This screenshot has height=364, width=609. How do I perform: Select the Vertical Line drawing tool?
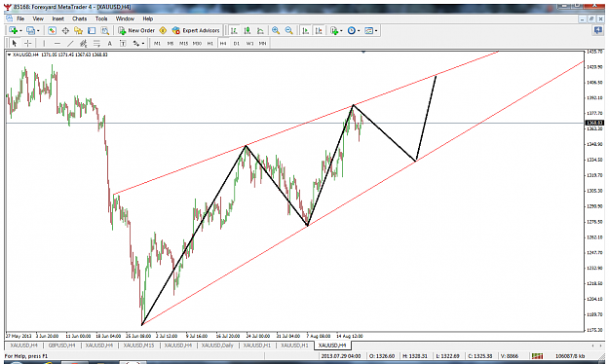44,44
